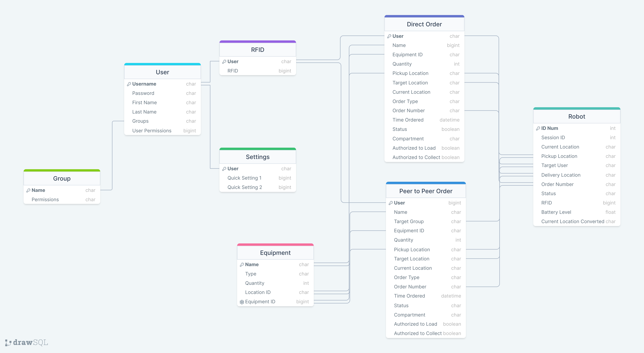Click the cyan color bar atop User table
644x353 pixels.
click(x=162, y=64)
